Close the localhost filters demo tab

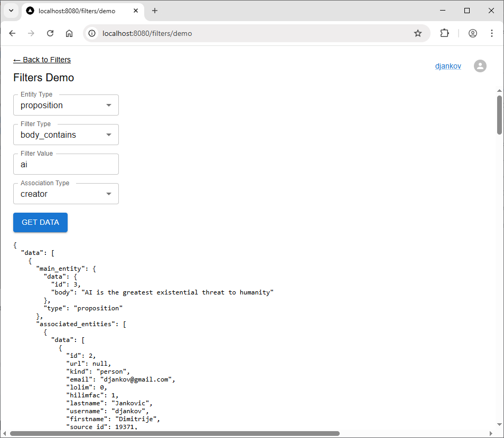pos(135,11)
